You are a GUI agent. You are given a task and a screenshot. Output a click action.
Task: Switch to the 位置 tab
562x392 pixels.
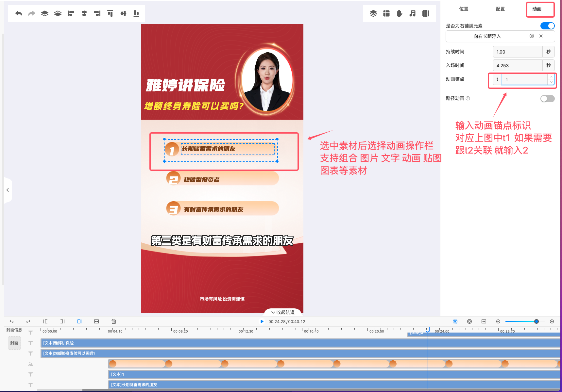tap(464, 9)
